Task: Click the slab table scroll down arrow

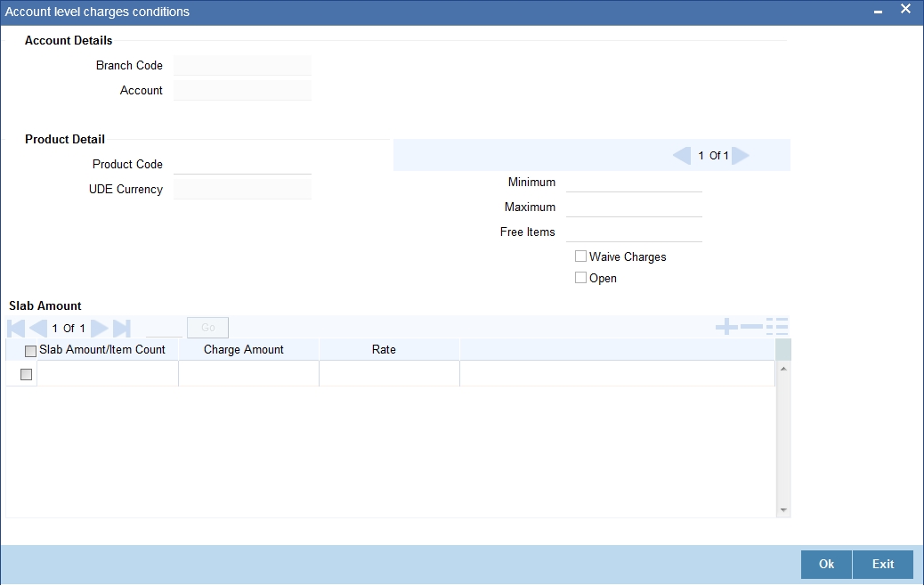Action: pos(783,510)
